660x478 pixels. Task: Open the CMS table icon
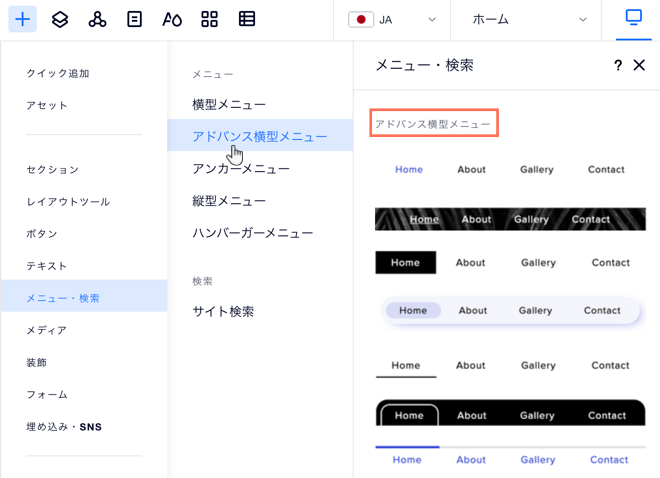247,19
